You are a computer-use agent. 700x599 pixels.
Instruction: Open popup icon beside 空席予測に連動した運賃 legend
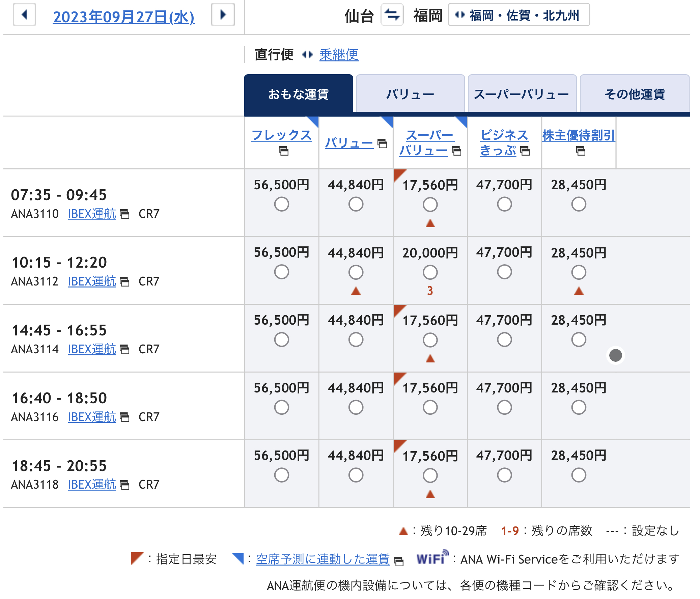399,561
